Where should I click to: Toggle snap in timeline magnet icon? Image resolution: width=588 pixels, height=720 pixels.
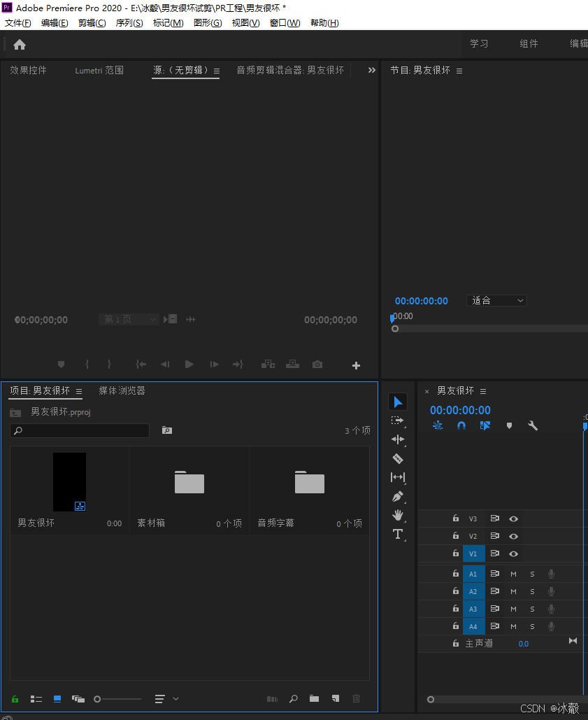click(461, 425)
